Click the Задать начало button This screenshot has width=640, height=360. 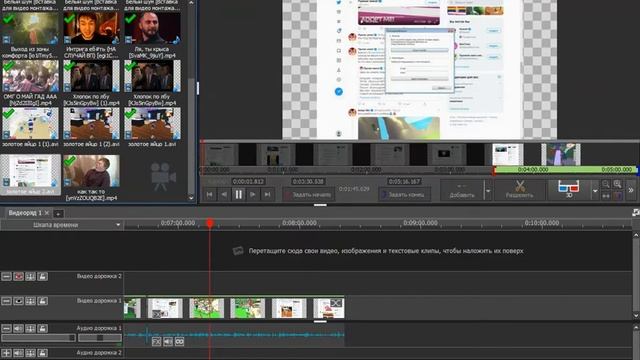[x=309, y=195]
